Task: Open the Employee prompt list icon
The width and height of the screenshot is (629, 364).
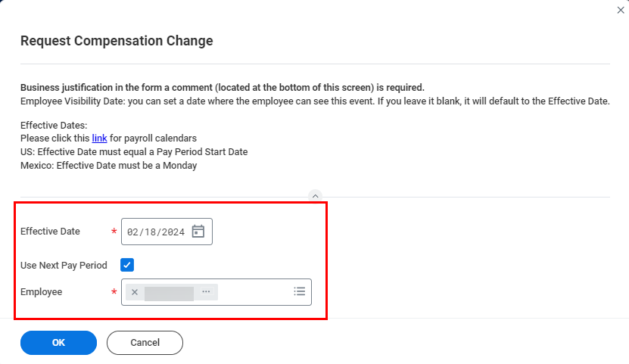Action: click(299, 291)
